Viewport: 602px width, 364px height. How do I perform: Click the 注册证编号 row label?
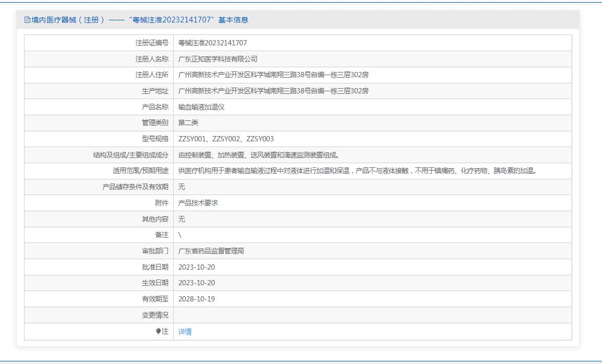pyautogui.click(x=152, y=43)
